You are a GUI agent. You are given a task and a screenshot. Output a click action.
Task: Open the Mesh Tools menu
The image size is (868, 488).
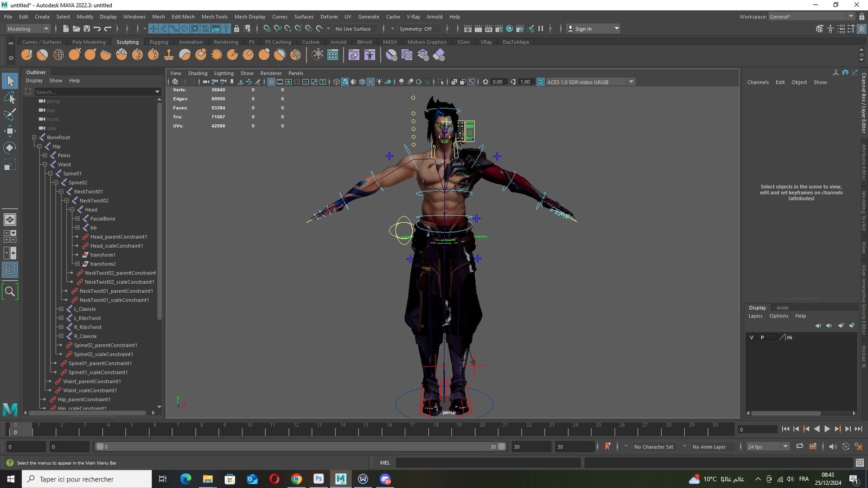pos(214,16)
